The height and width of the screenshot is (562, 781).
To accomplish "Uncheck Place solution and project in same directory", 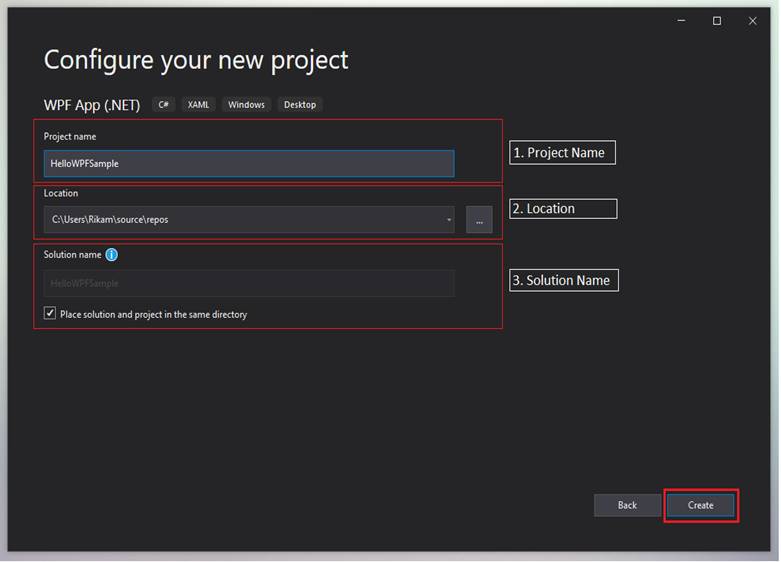I will [x=50, y=314].
